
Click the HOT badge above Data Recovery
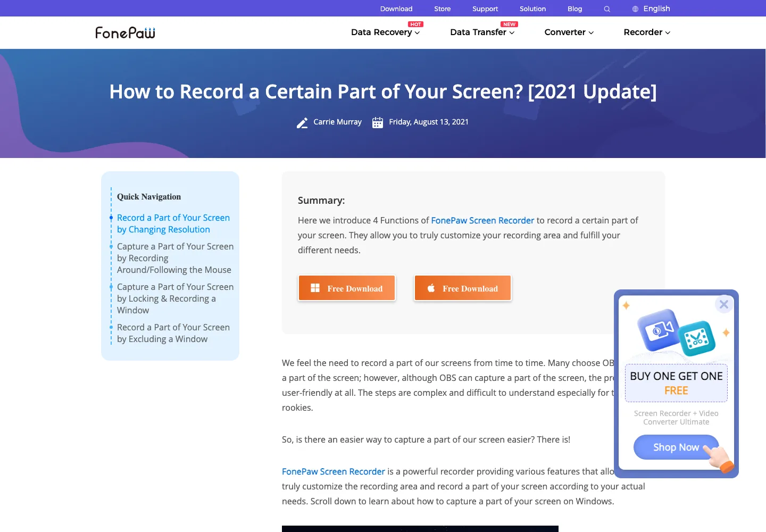click(415, 24)
